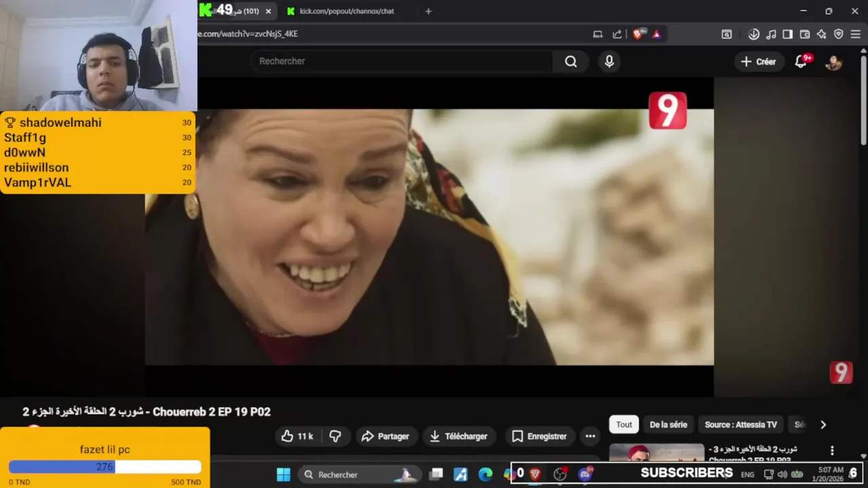Open Brave browser from the taskbar
Screen dimensions: 868x488
pos(535,474)
